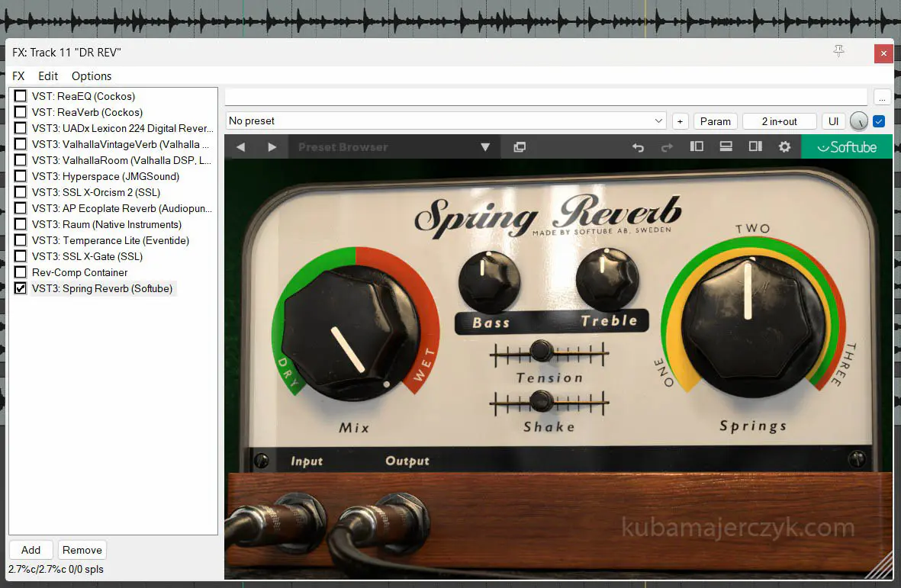Click the window copy icon beside Preset Browser

click(x=520, y=147)
